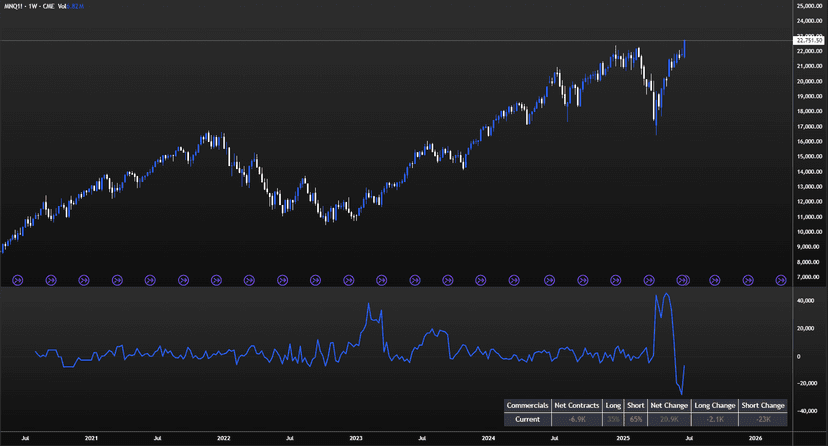Click the current price label 22,751.50
This screenshot has height=446, width=828.
point(809,40)
